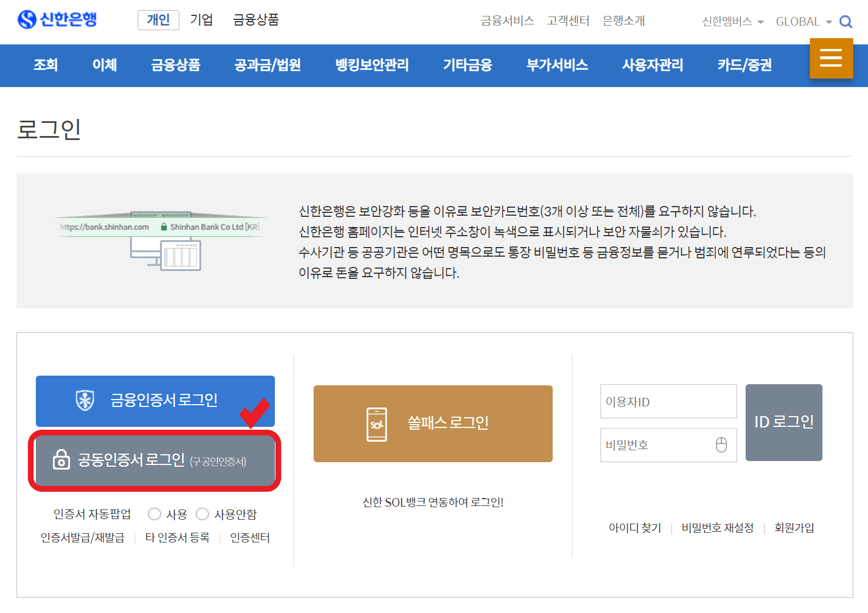The width and height of the screenshot is (868, 613).
Task: Click the lock icon on 공동인증서 로그인
Action: point(61,459)
